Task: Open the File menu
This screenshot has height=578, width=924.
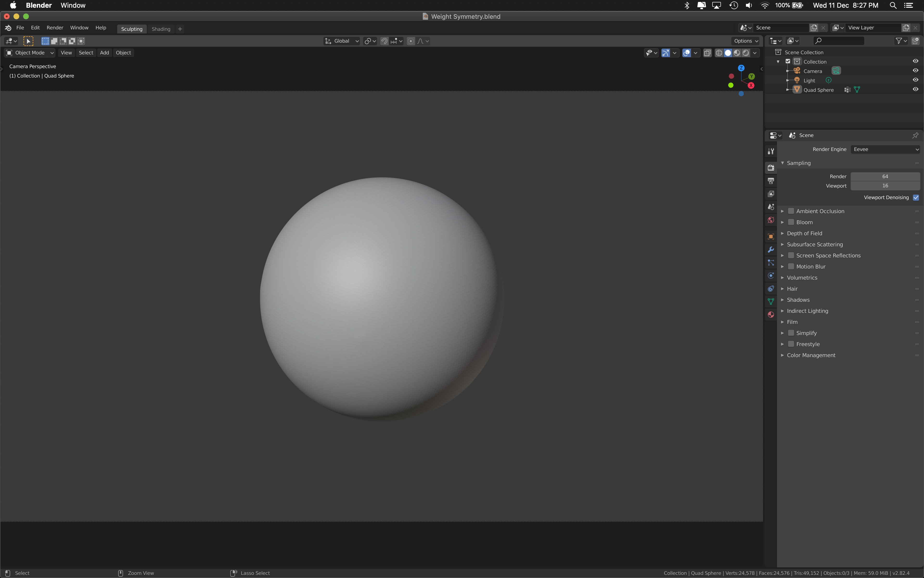Action: point(20,27)
